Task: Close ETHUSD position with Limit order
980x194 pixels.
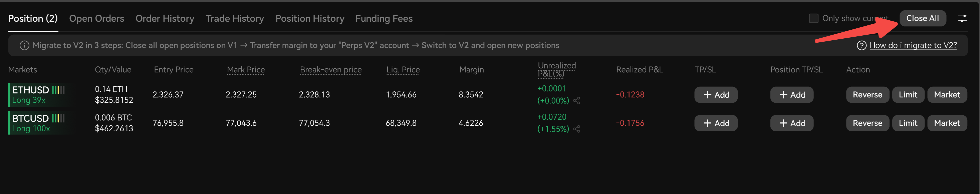Action: (908, 95)
